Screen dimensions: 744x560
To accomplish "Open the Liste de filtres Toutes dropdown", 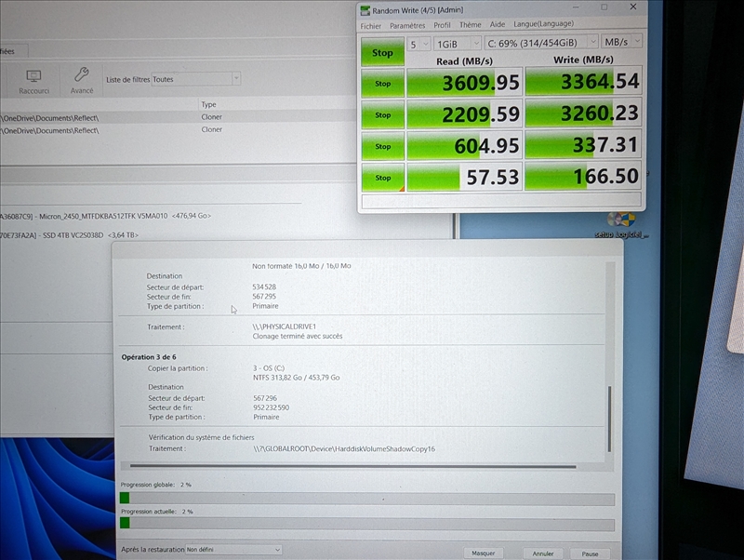I will 196,79.
